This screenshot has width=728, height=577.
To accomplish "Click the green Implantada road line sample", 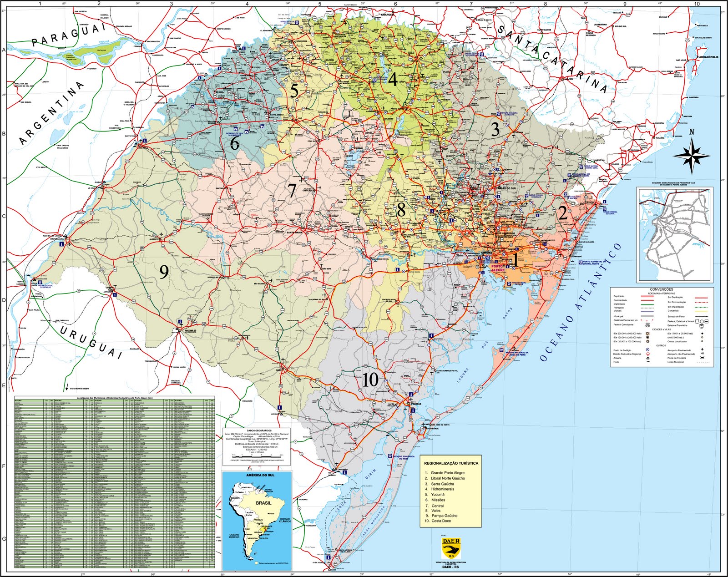I will pyautogui.click(x=647, y=304).
